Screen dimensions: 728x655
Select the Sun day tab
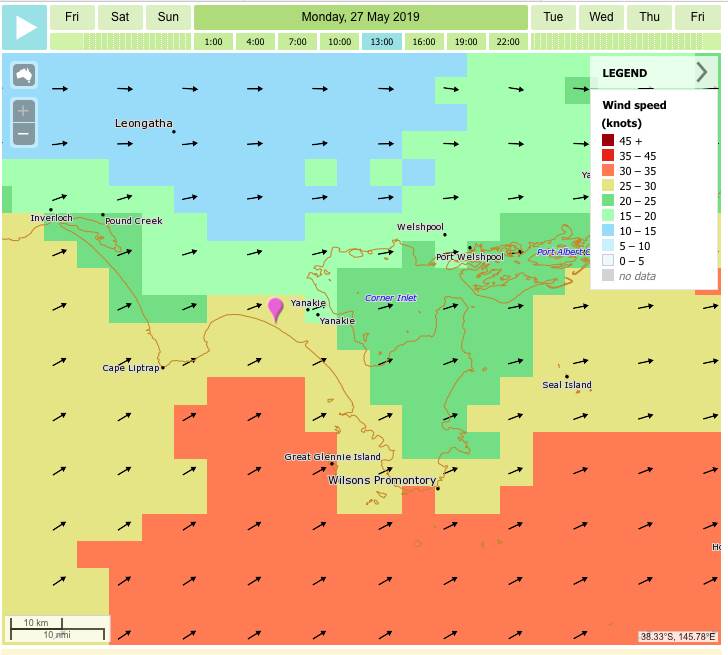tap(168, 17)
